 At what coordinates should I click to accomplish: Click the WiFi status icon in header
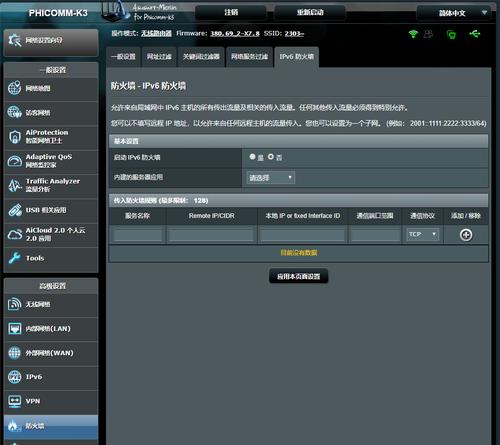tap(413, 34)
